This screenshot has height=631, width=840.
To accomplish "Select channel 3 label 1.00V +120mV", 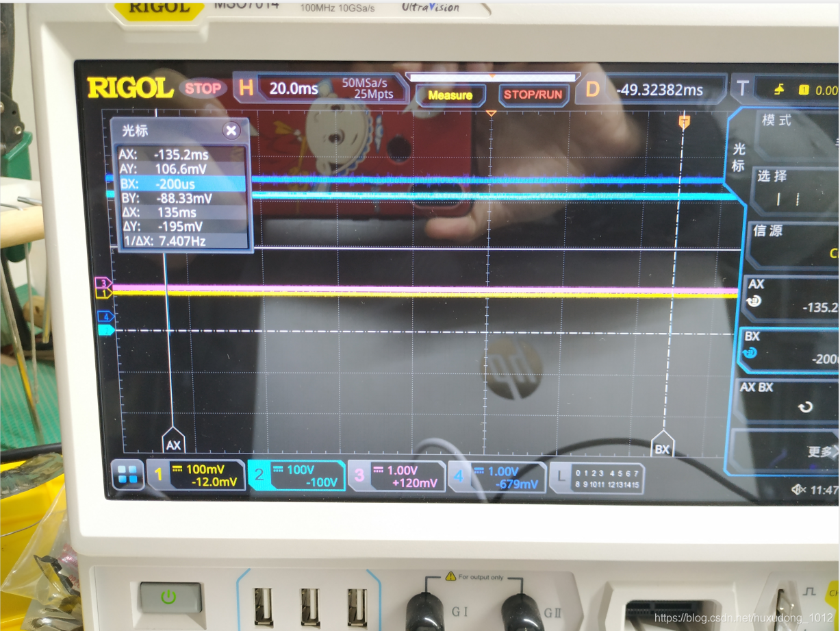I will click(396, 476).
